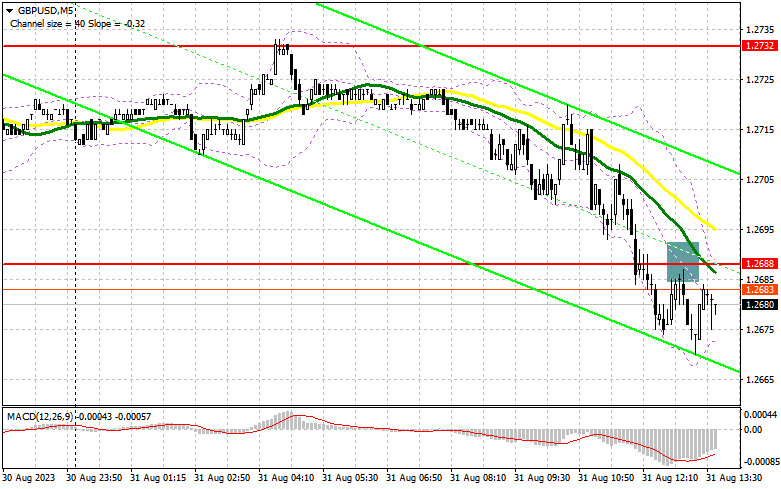Select the teal highlighted rectangle near 1.2688
The width and height of the screenshot is (781, 489).
point(683,262)
